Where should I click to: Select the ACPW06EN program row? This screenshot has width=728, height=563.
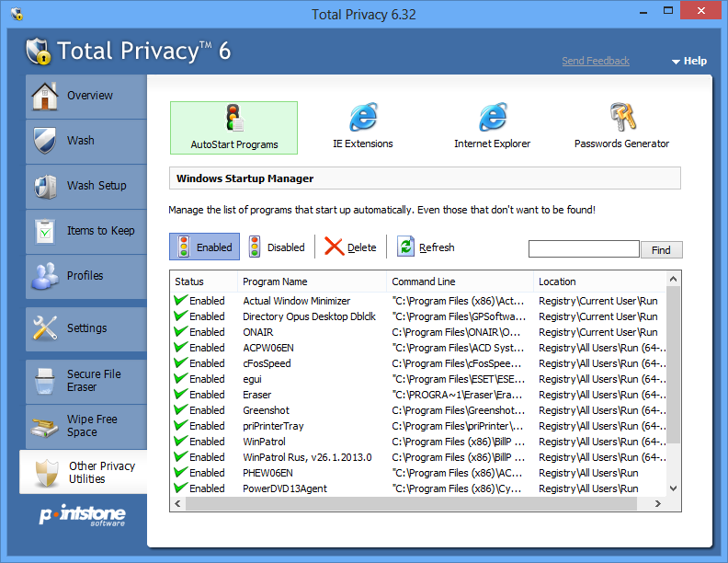point(419,348)
